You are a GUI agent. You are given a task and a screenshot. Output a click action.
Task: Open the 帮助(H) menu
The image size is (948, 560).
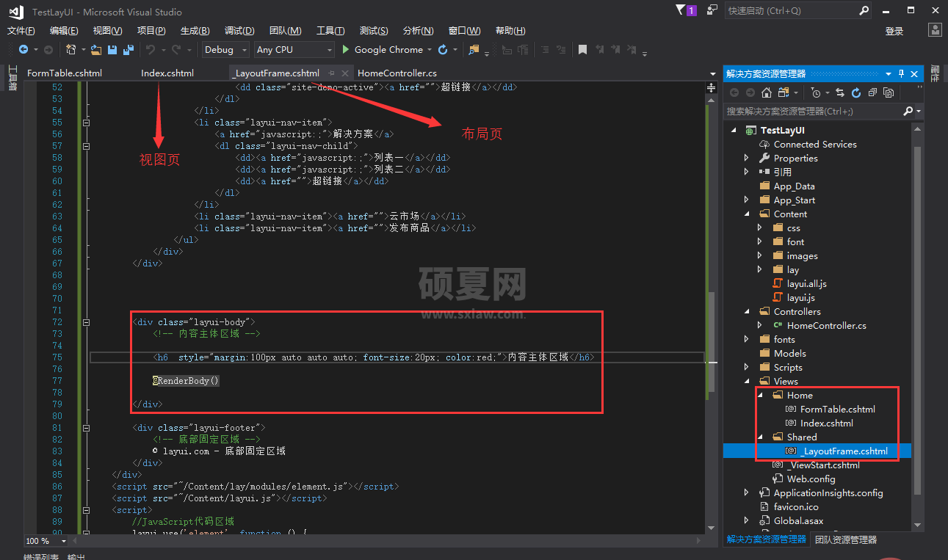pos(510,30)
